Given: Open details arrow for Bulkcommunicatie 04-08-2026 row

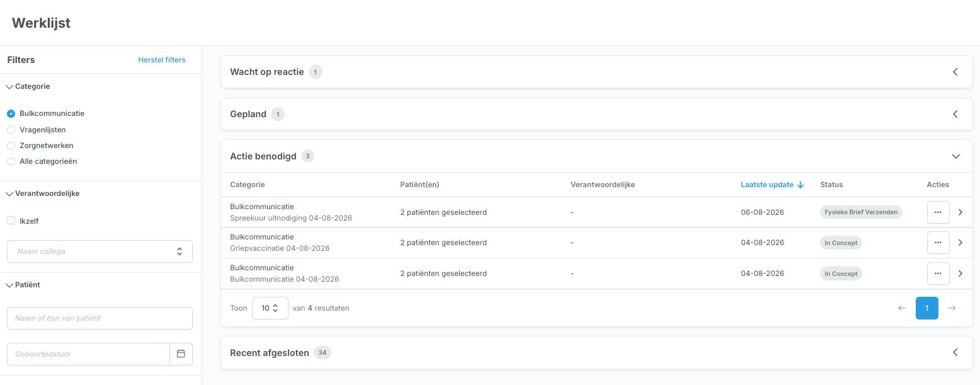Looking at the screenshot, I should click(960, 273).
